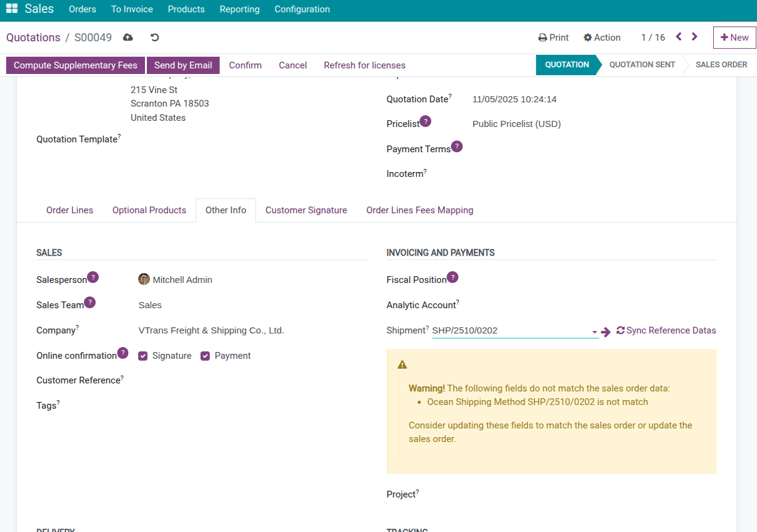Click Sync Reference Datas link
Viewport: 757px width, 532px height.
[x=666, y=330]
